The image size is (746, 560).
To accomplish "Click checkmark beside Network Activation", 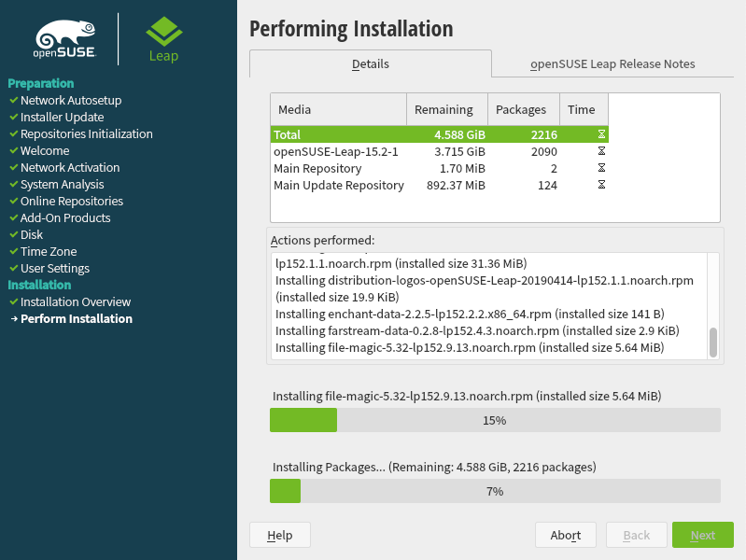I will pos(14,167).
